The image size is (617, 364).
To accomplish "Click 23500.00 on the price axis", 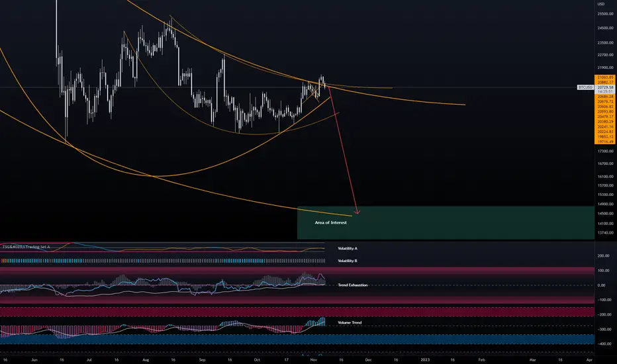I will click(x=605, y=42).
